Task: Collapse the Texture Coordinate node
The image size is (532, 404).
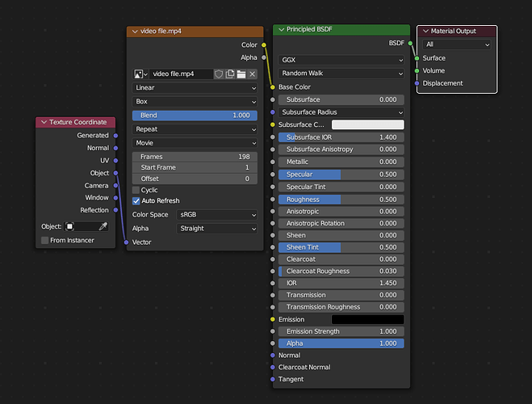Action: pos(44,122)
